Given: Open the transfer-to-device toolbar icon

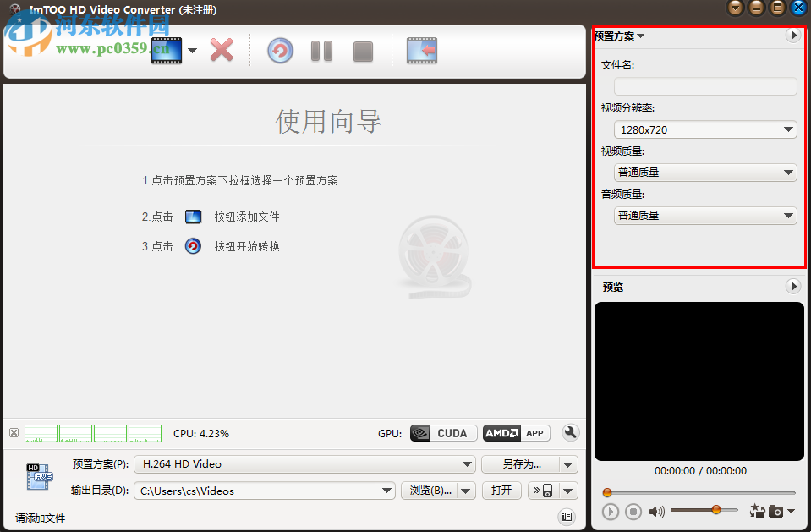Looking at the screenshot, I should point(421,51).
